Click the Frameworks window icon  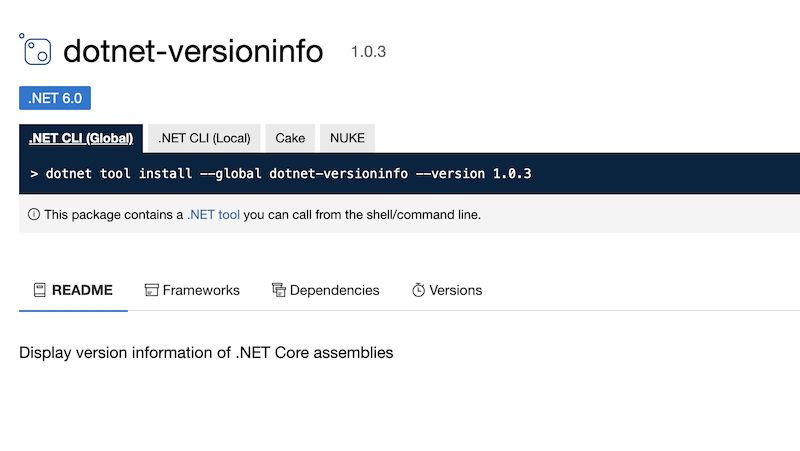(152, 290)
